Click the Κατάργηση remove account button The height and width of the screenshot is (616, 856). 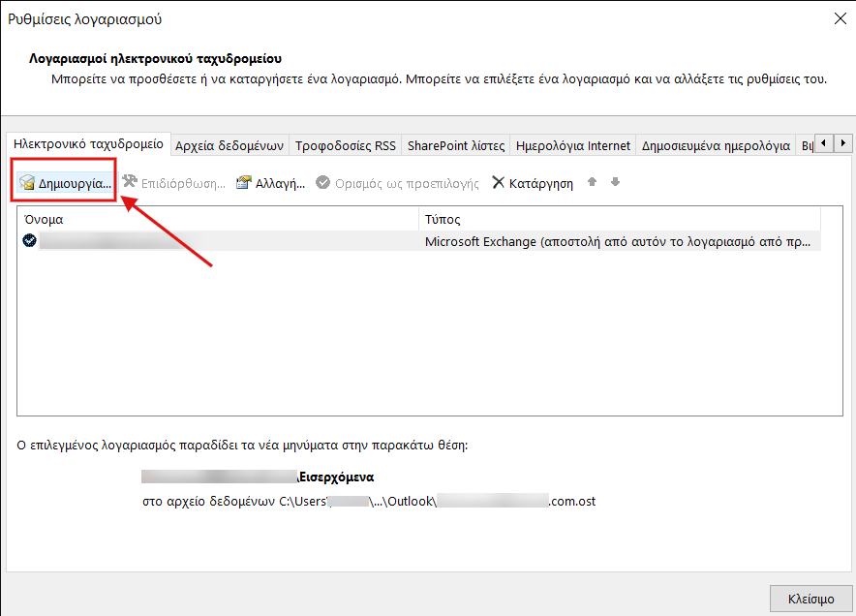[533, 183]
